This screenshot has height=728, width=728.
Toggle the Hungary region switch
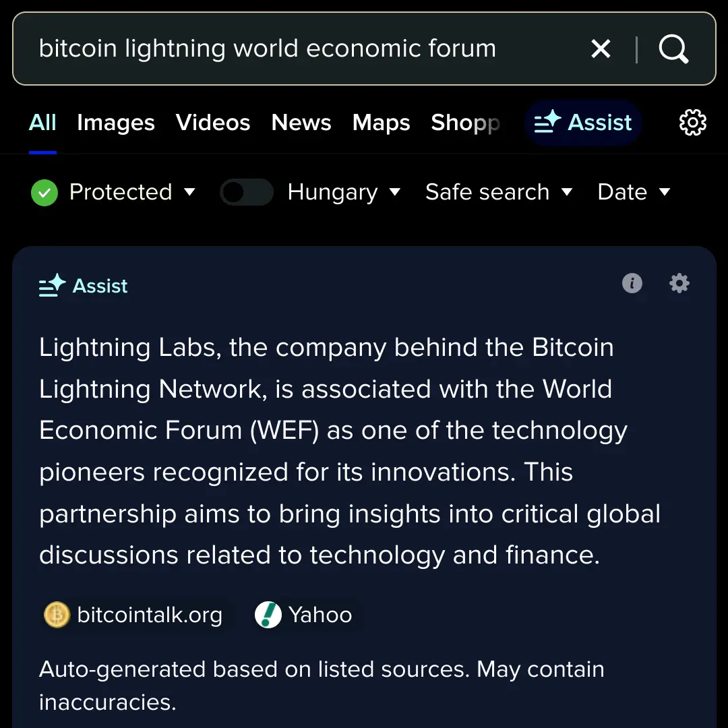pos(246,193)
